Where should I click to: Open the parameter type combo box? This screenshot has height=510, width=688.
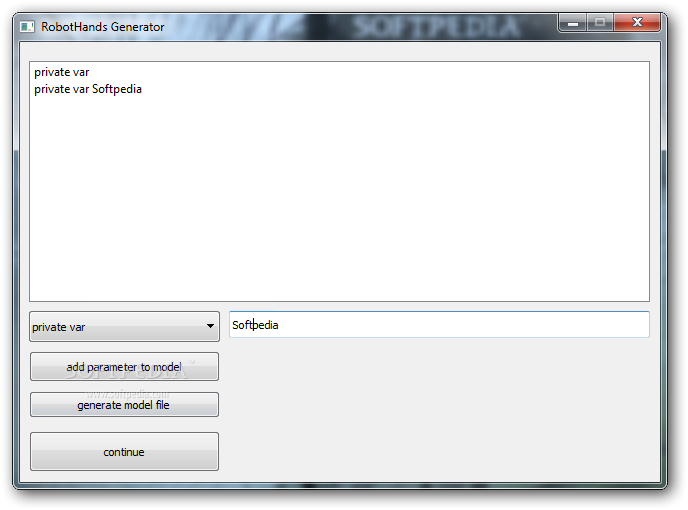(x=124, y=327)
